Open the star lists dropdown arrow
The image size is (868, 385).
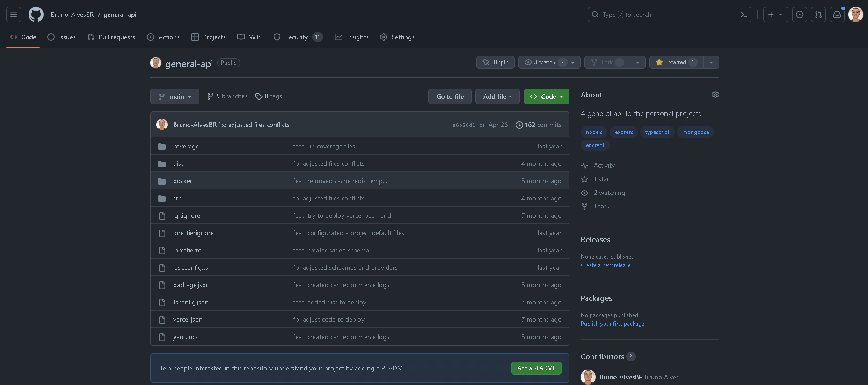coord(711,62)
